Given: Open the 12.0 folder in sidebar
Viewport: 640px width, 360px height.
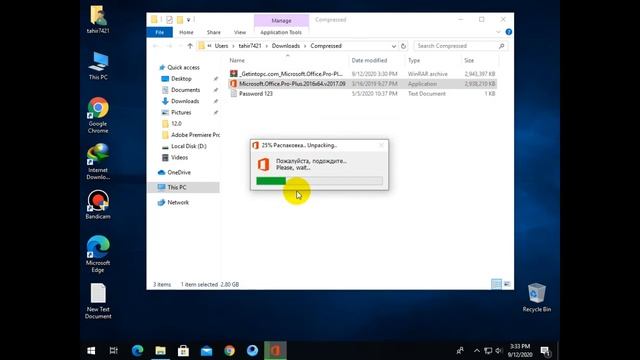Looking at the screenshot, I should (176, 124).
